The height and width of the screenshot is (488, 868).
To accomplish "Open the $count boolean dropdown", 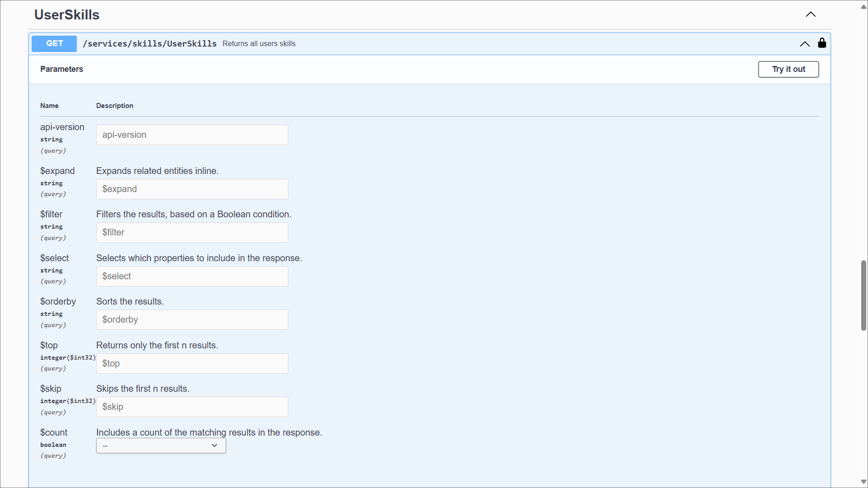I will [161, 446].
